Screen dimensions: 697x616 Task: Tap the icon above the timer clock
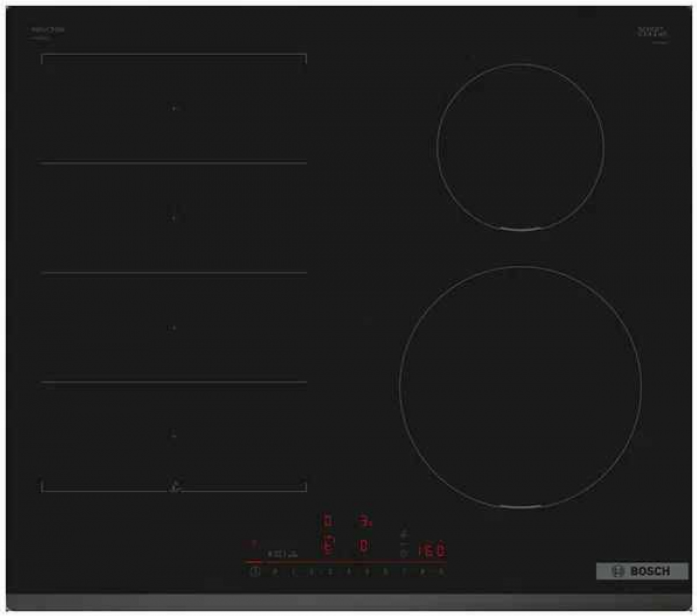(x=404, y=534)
